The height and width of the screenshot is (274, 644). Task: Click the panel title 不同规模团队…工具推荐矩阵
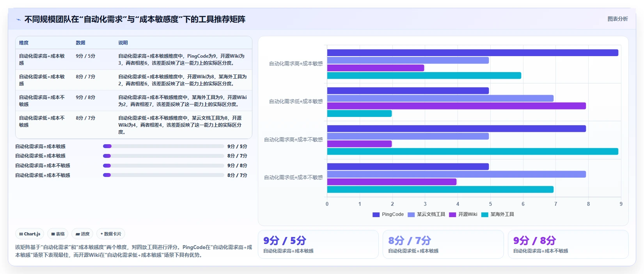click(135, 19)
